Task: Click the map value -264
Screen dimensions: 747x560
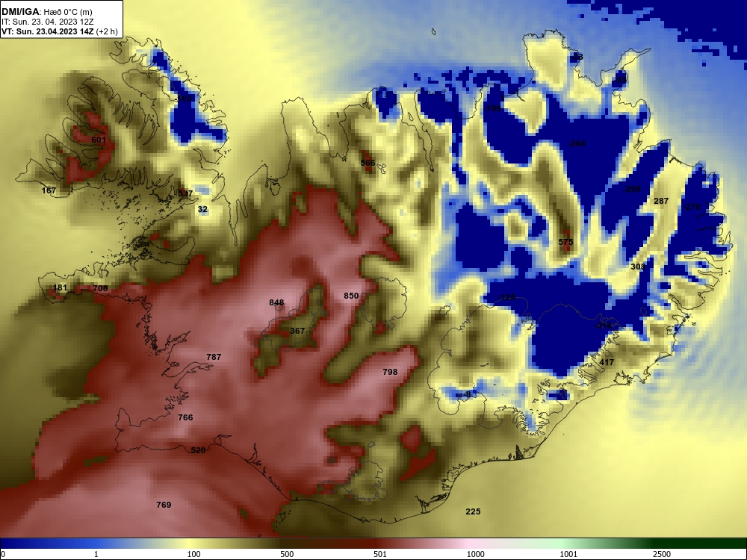Action: (x=577, y=143)
